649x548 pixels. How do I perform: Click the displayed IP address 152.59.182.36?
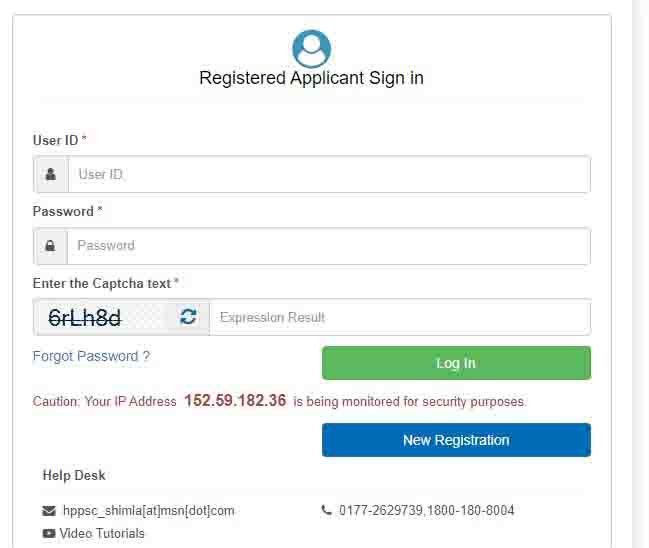tap(235, 401)
